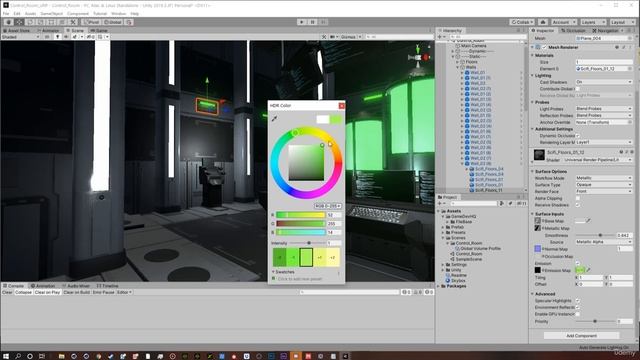Toggle Dynamic Occluded checkbox
Image resolution: width=640 pixels, height=360 pixels.
[x=578, y=136]
